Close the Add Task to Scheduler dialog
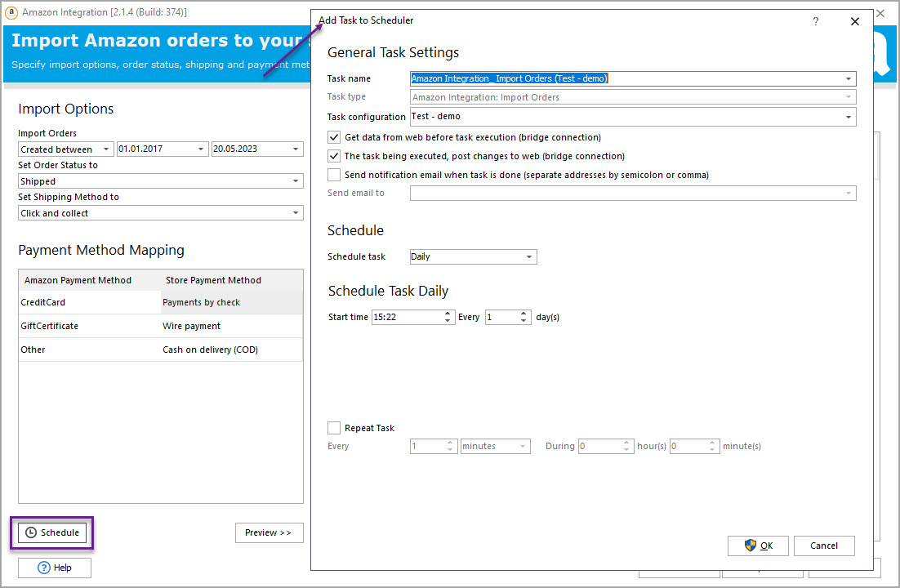The width and height of the screenshot is (900, 588). click(x=855, y=21)
